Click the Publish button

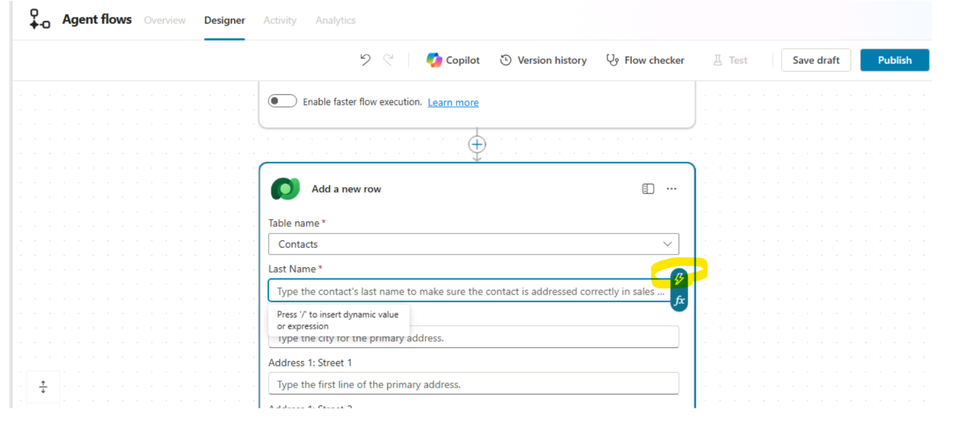(894, 60)
